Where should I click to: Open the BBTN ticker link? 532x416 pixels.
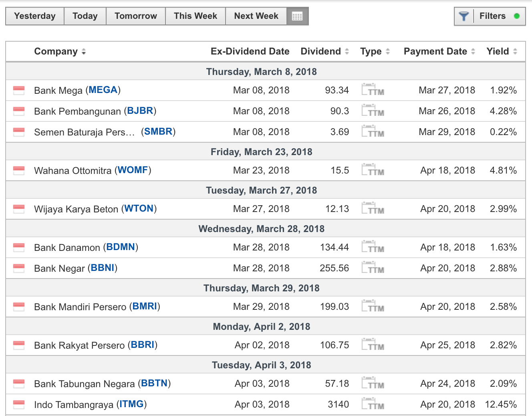(154, 383)
